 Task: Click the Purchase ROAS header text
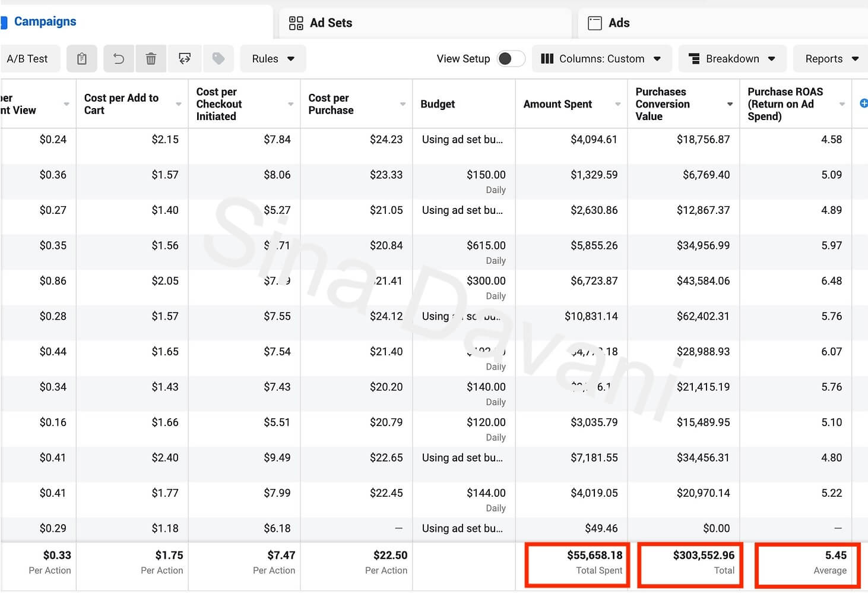(x=785, y=104)
